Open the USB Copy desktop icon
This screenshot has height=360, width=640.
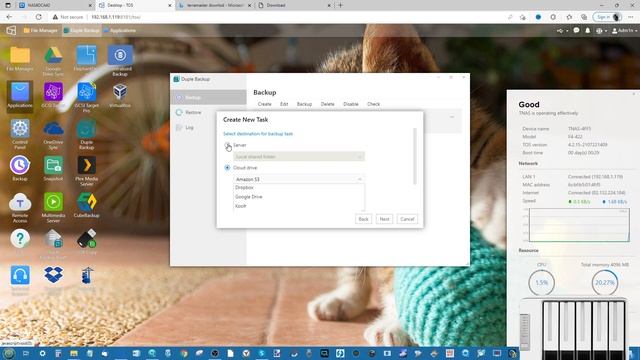[x=87, y=239]
